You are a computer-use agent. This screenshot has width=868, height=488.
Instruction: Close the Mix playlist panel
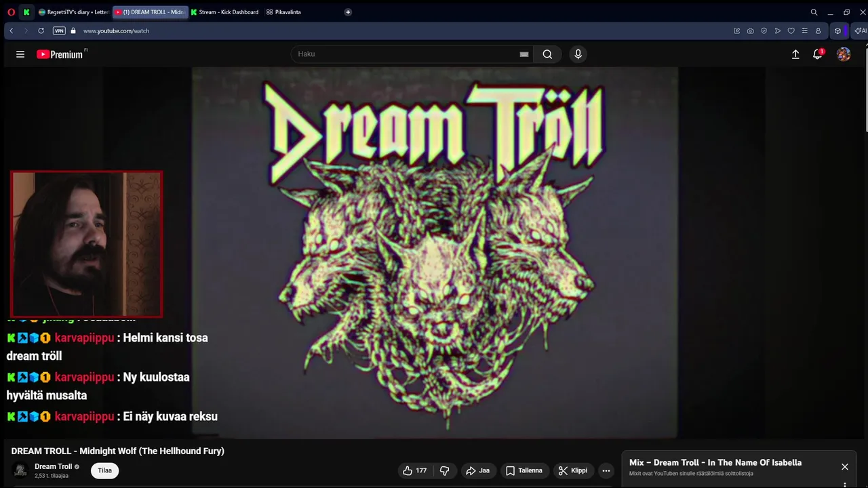click(x=845, y=467)
